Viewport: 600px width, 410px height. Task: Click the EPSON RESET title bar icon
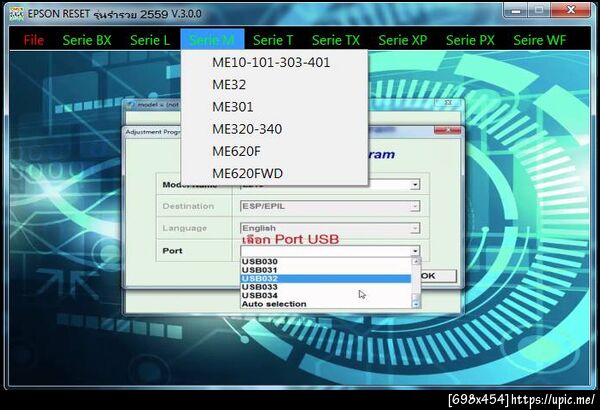click(16, 14)
